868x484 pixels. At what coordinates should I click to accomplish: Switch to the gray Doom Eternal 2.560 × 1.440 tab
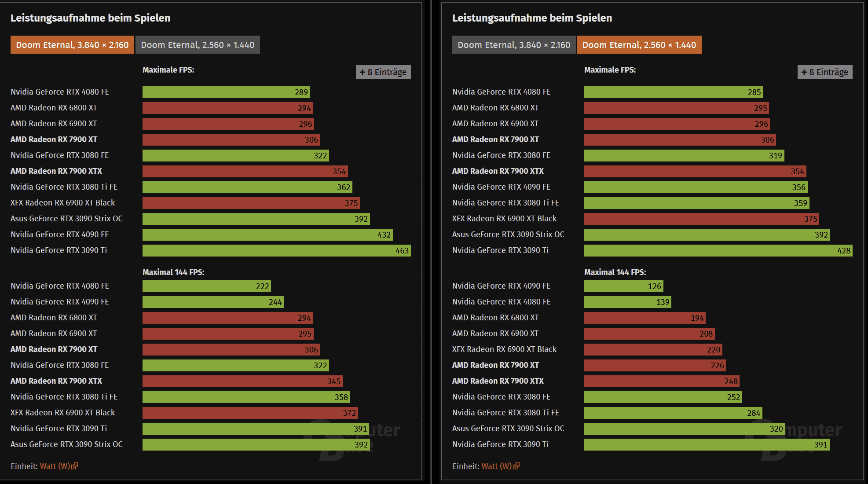tap(198, 45)
